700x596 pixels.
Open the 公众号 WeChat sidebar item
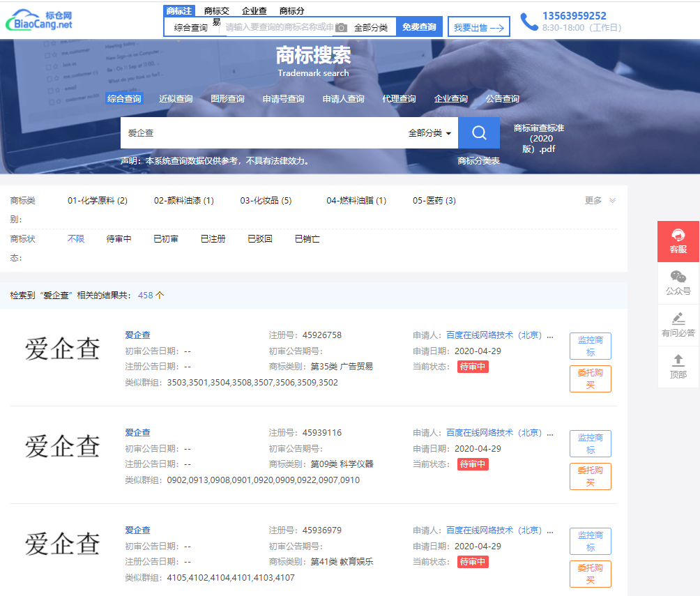[678, 283]
